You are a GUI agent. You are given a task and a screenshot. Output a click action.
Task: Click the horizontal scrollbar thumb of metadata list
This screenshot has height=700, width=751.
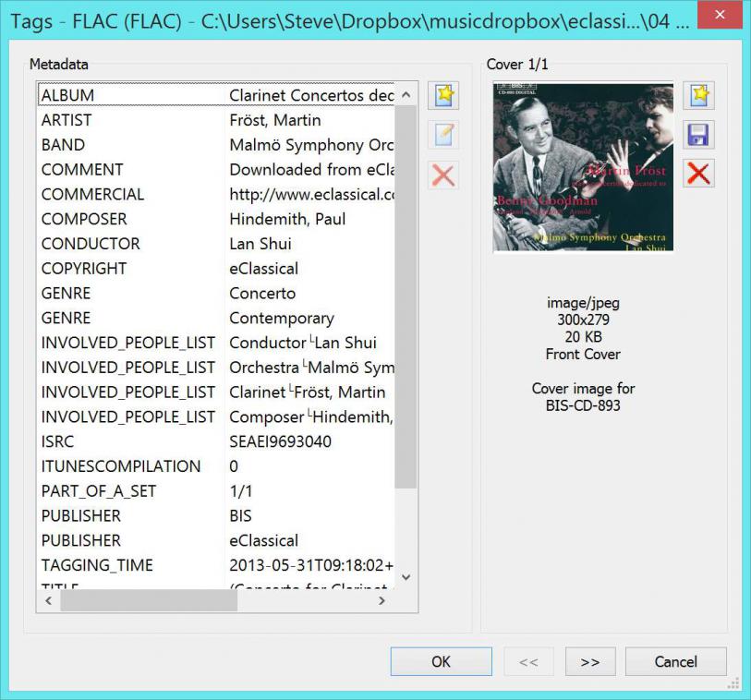[x=148, y=600]
